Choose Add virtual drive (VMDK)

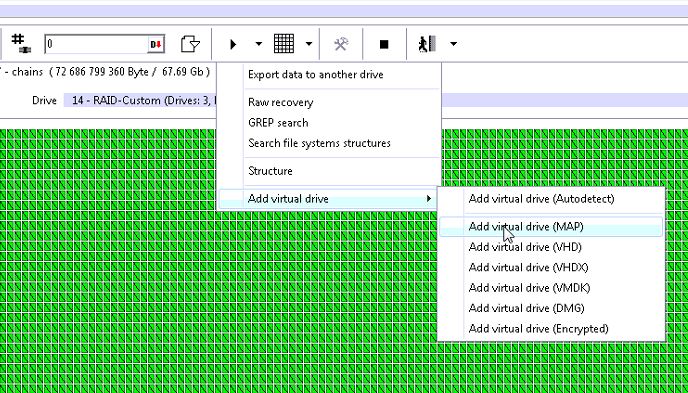coord(551,288)
